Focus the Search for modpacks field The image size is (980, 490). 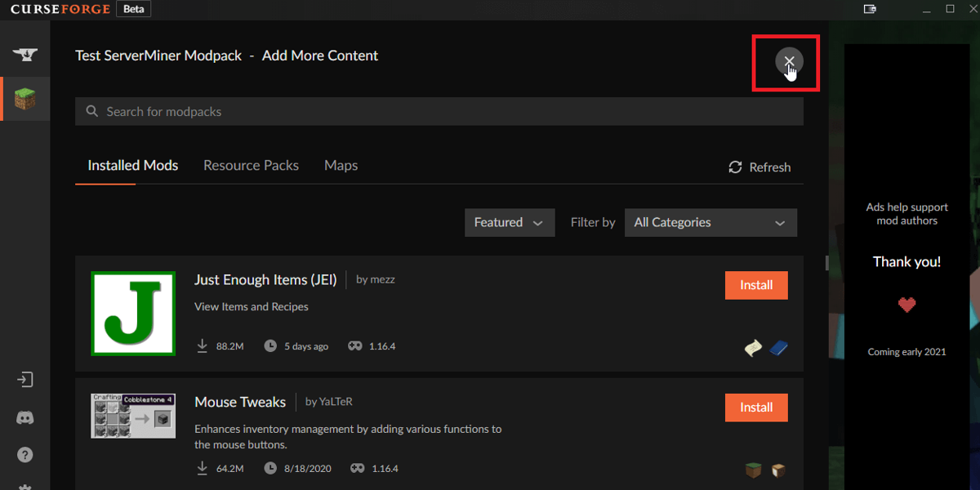click(439, 112)
